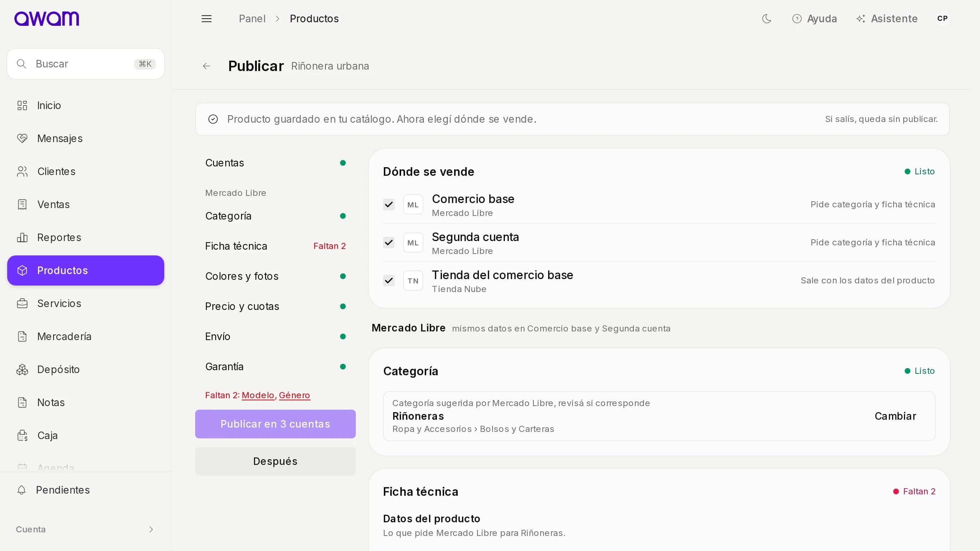980x551 pixels.
Task: Click the Panel breadcrumb
Action: [x=252, y=19]
